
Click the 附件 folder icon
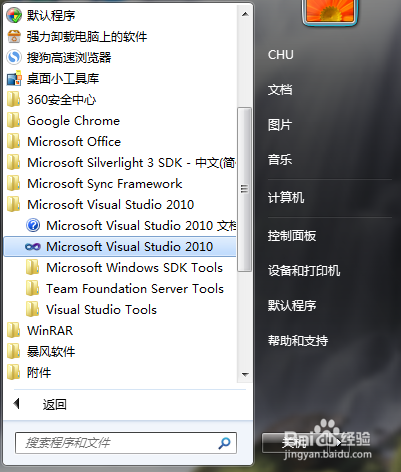(x=14, y=372)
